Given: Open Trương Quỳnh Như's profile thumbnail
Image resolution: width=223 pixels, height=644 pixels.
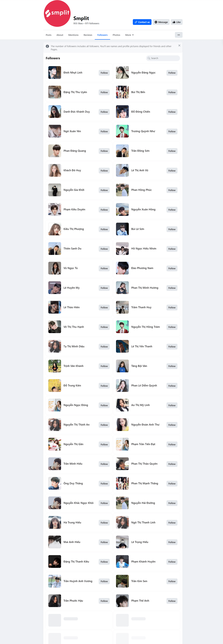Looking at the screenshot, I should pos(122,131).
